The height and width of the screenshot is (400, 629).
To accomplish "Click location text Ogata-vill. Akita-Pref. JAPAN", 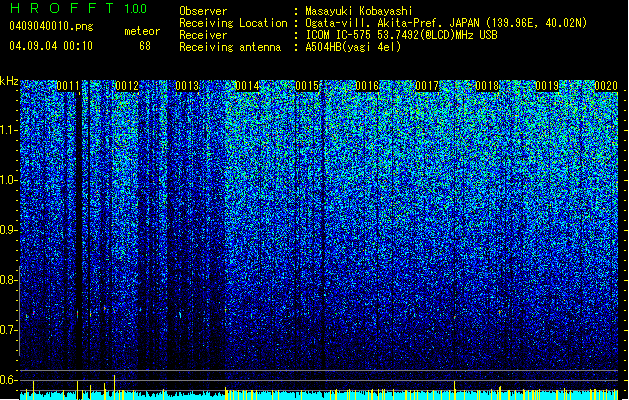I will click(x=392, y=23).
